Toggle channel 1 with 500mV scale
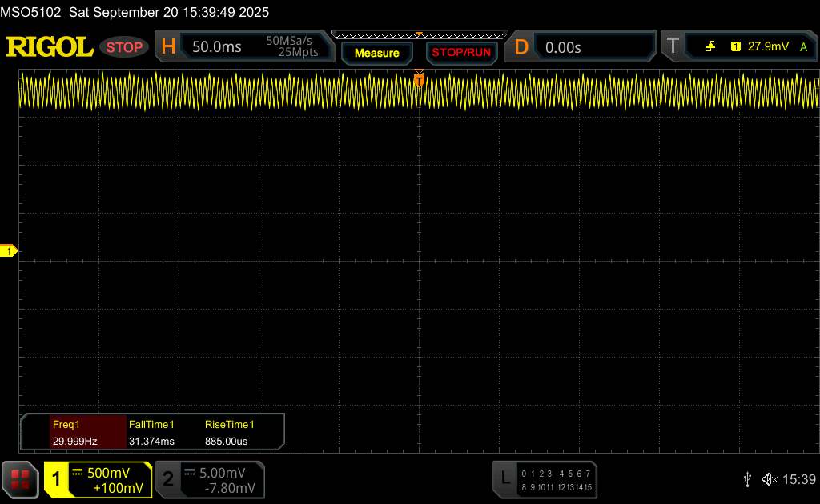 [98, 479]
